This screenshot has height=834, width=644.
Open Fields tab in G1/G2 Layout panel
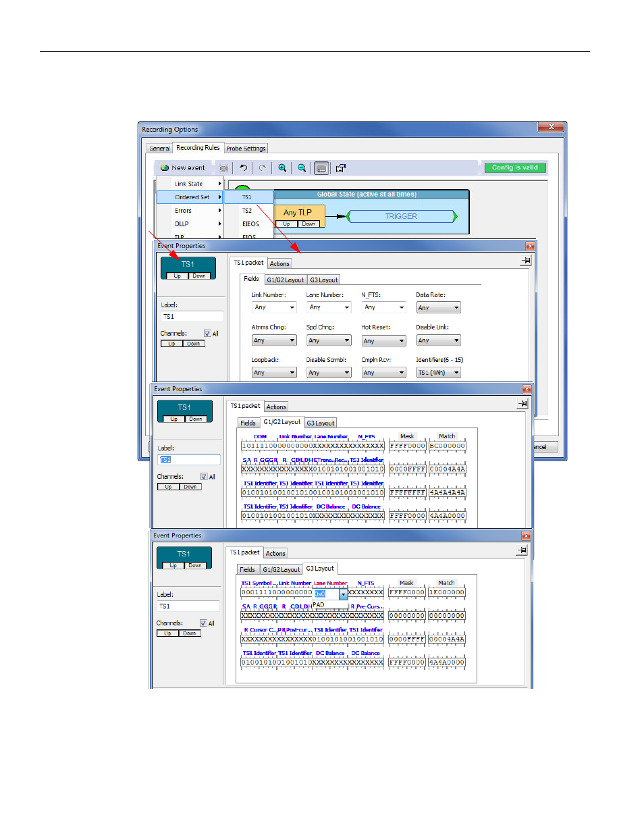click(248, 423)
